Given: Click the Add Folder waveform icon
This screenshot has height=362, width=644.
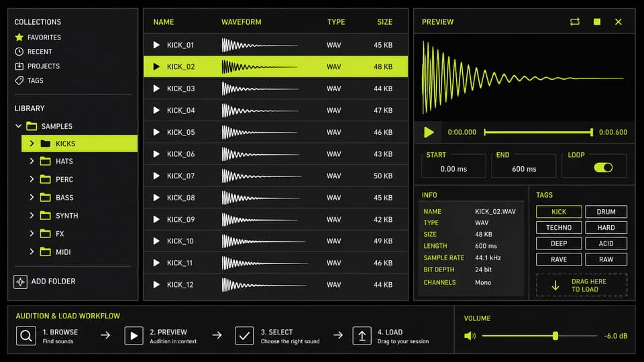Looking at the screenshot, I should pyautogui.click(x=20, y=282).
